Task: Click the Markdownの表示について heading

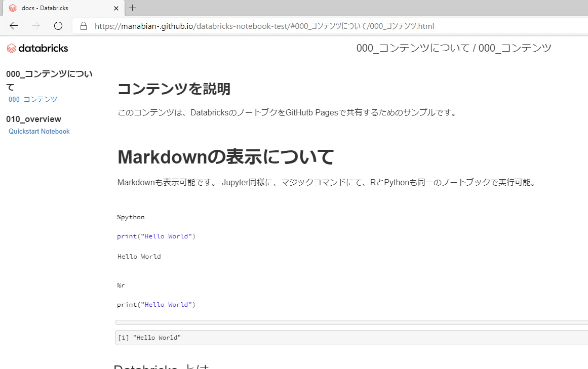Action: tap(226, 157)
